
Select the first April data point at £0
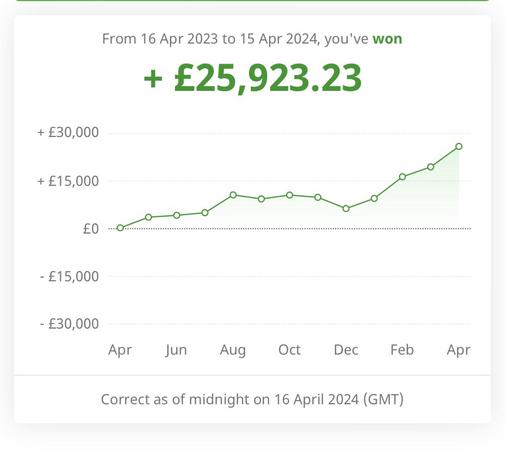pyautogui.click(x=120, y=228)
